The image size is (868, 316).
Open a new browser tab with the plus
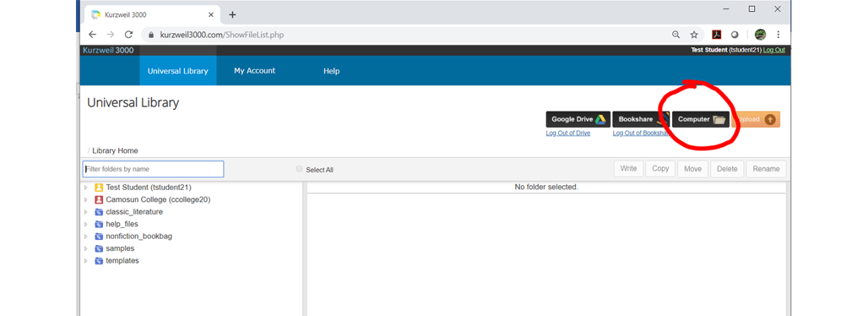point(233,14)
